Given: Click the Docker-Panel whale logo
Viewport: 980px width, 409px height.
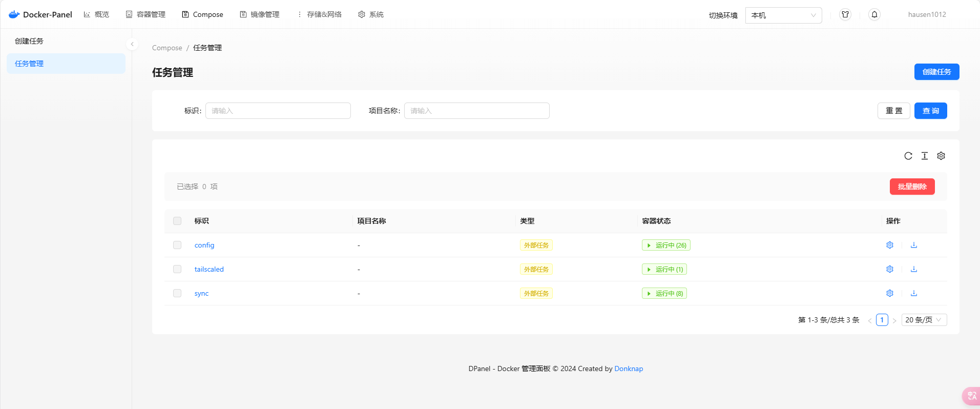Looking at the screenshot, I should (14, 14).
